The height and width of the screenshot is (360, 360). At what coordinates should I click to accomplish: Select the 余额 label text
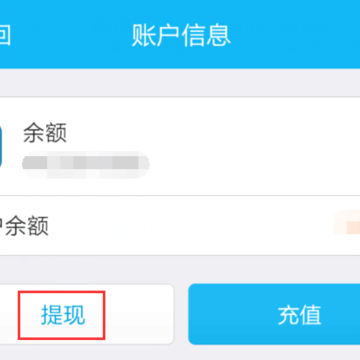[45, 133]
